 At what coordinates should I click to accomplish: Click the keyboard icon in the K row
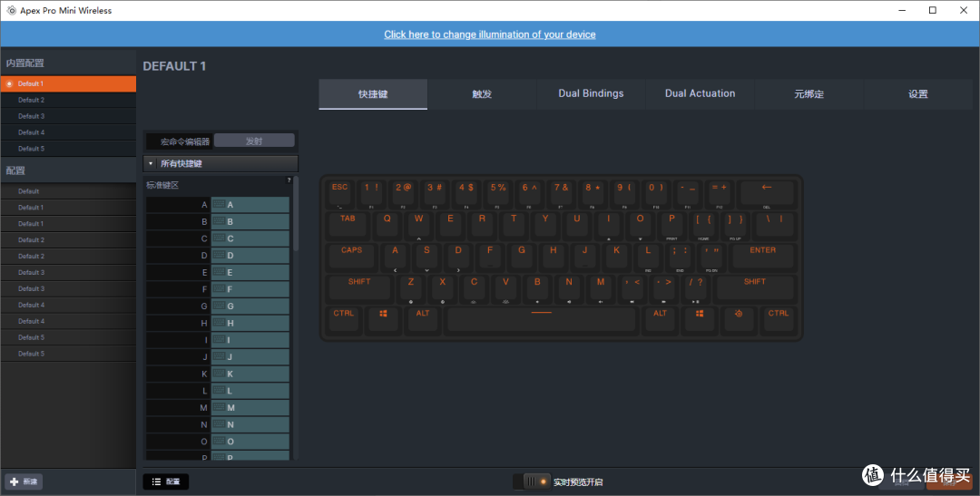(219, 373)
